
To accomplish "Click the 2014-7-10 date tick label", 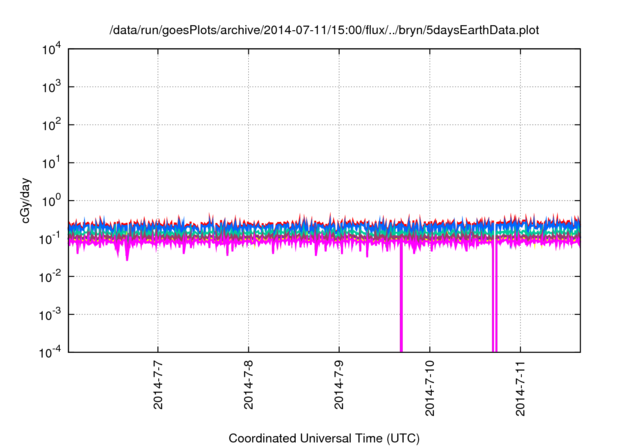I will (x=430, y=388).
